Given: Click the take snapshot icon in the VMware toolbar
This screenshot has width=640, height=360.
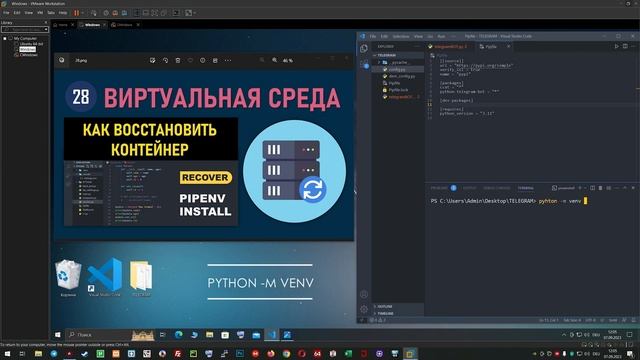Looking at the screenshot, I should 106,13.
